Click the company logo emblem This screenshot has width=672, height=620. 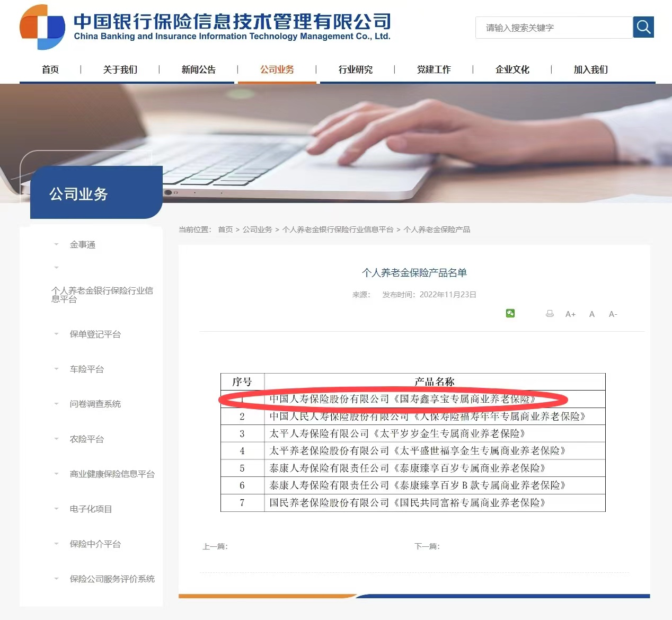(42, 27)
